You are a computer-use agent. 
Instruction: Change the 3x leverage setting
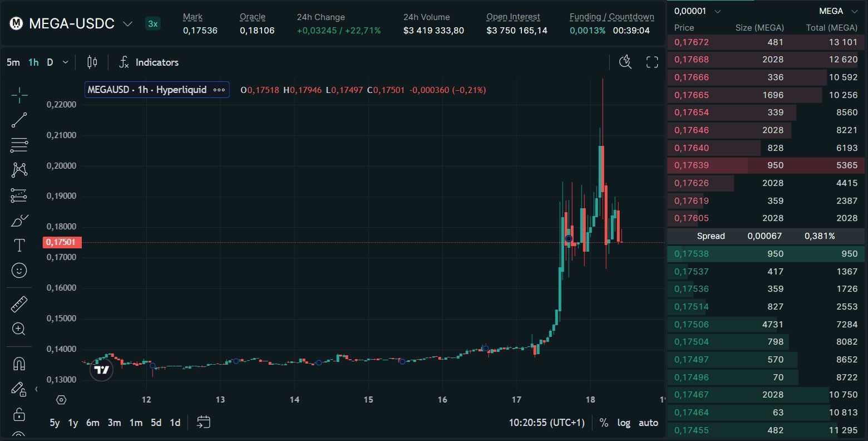click(152, 24)
